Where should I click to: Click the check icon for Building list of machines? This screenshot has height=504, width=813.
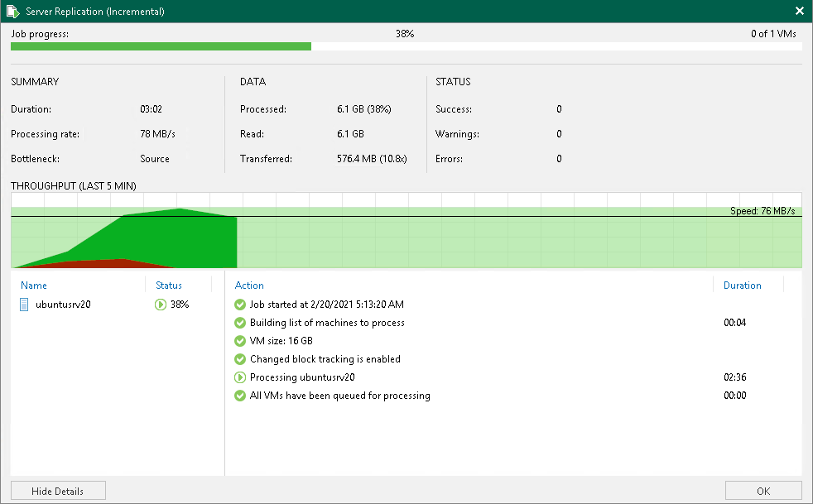pos(239,323)
